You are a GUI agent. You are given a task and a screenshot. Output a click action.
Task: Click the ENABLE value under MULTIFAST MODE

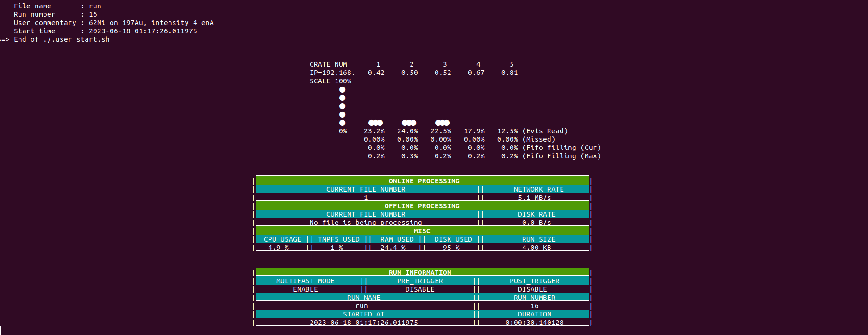click(305, 289)
